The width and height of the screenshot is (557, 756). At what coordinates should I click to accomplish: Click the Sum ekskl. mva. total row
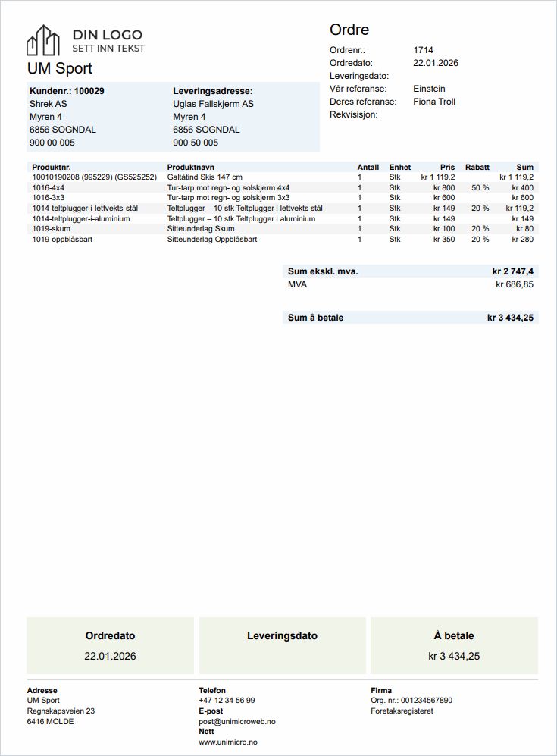click(x=410, y=271)
